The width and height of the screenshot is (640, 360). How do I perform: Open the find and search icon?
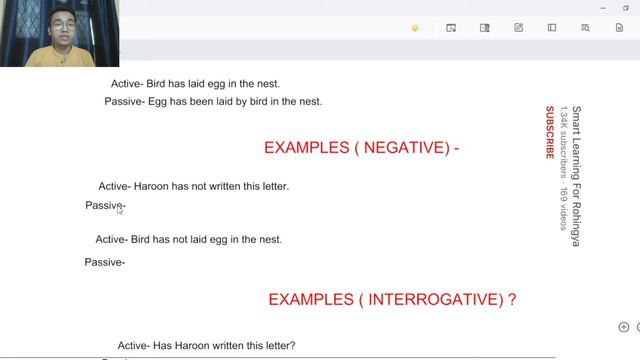tap(585, 27)
